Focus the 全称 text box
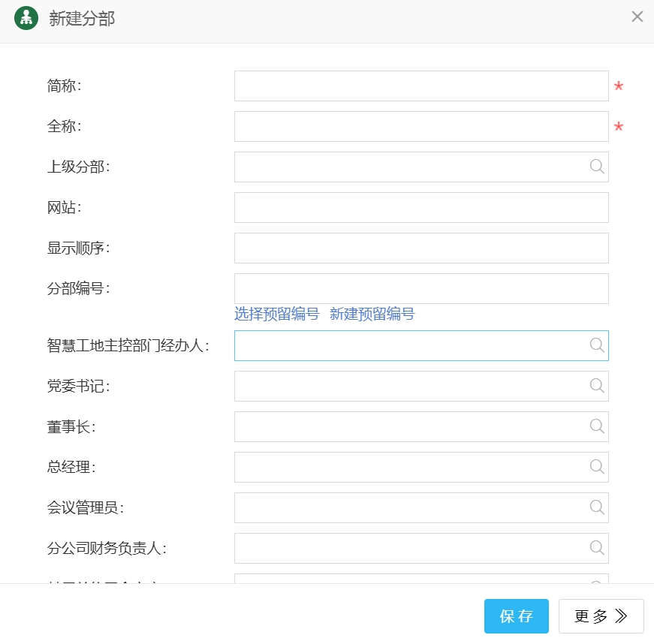654x644 pixels. tap(420, 127)
